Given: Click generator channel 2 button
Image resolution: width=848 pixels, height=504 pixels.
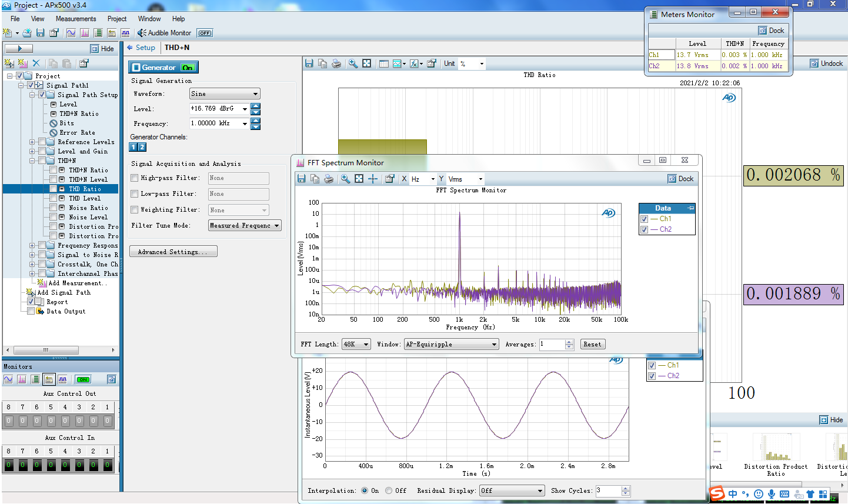Looking at the screenshot, I should [142, 147].
